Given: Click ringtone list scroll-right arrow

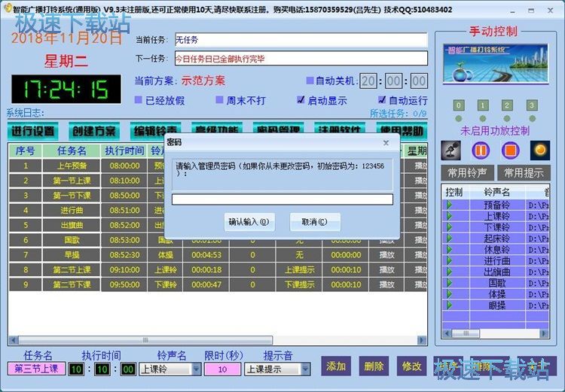Looking at the screenshot, I should (544, 333).
